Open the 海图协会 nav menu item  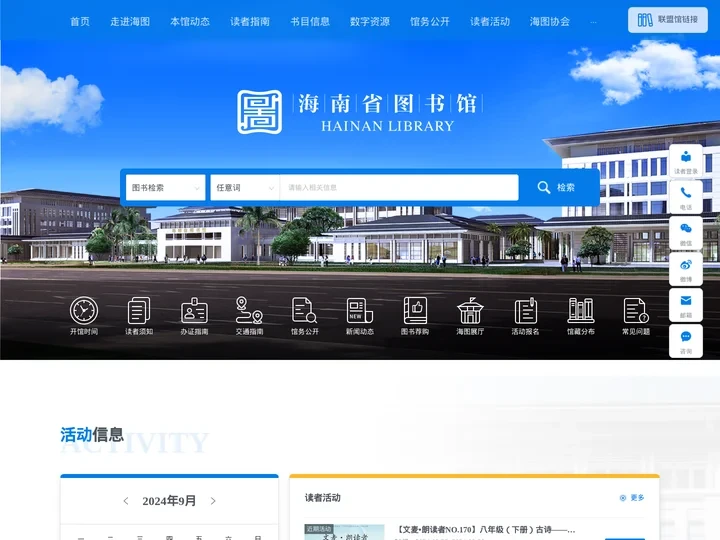pyautogui.click(x=550, y=22)
